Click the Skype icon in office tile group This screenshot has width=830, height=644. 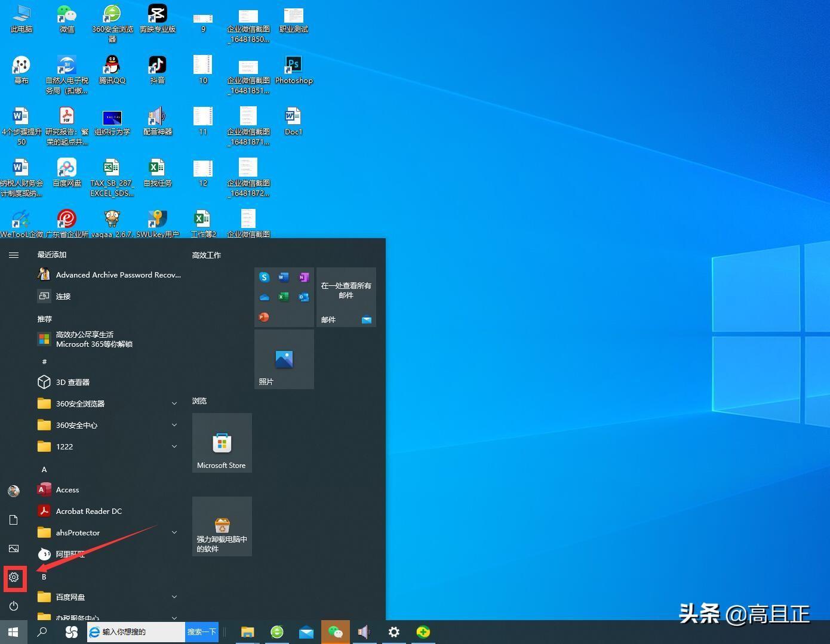click(x=264, y=278)
